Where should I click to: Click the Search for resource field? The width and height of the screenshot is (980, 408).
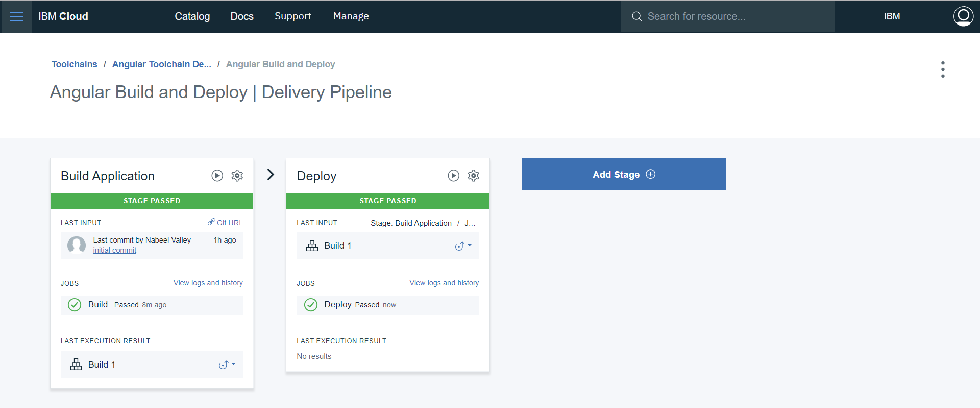(x=728, y=16)
